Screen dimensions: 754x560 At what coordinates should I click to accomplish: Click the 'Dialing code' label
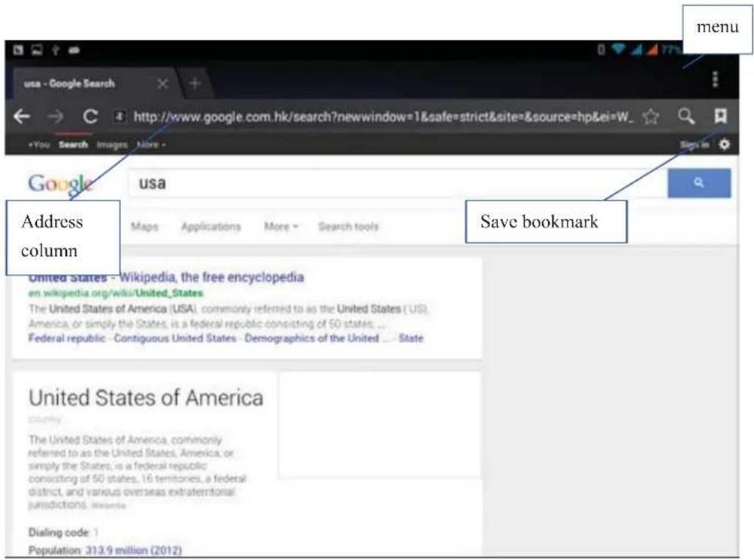click(59, 533)
